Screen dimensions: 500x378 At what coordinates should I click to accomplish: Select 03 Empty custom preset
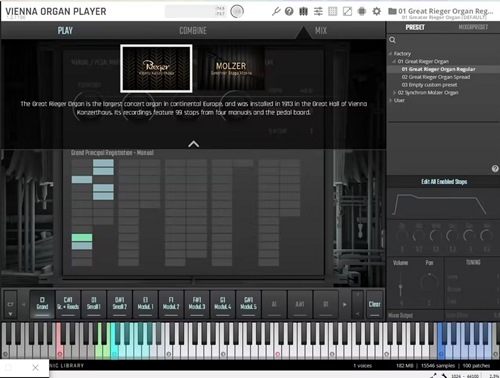(x=429, y=85)
